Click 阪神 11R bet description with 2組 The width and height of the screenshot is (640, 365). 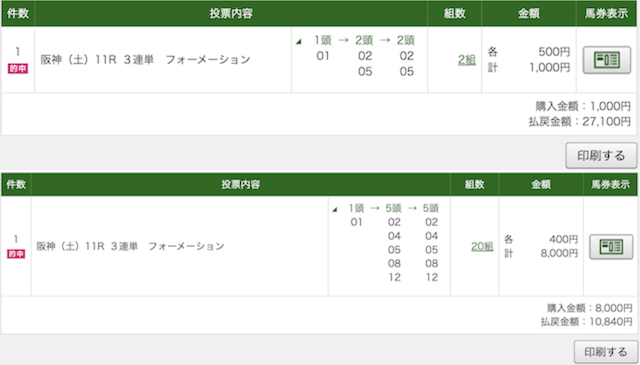(145, 60)
